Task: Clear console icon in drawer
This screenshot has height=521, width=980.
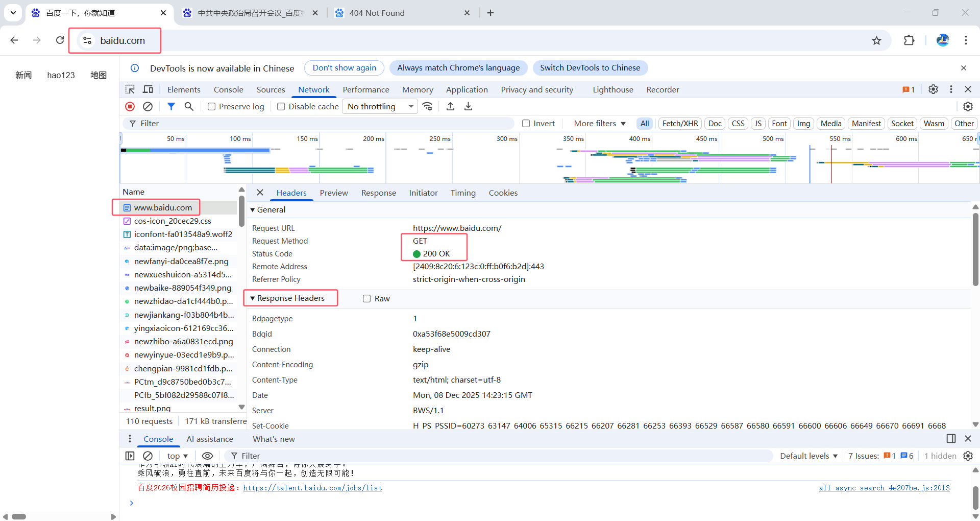Action: click(148, 456)
